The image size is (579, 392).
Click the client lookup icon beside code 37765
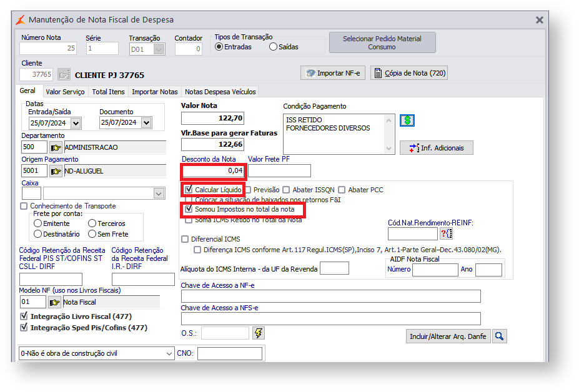point(64,75)
